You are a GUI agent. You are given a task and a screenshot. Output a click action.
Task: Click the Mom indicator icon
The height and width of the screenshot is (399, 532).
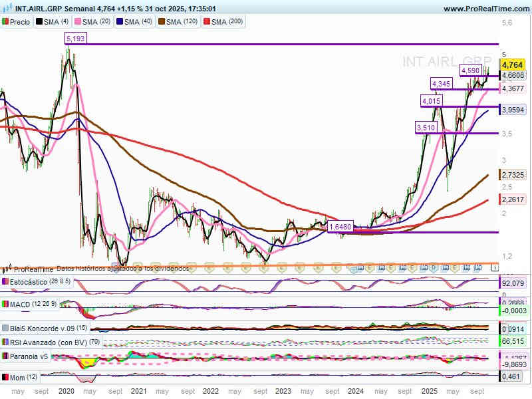tap(6, 378)
